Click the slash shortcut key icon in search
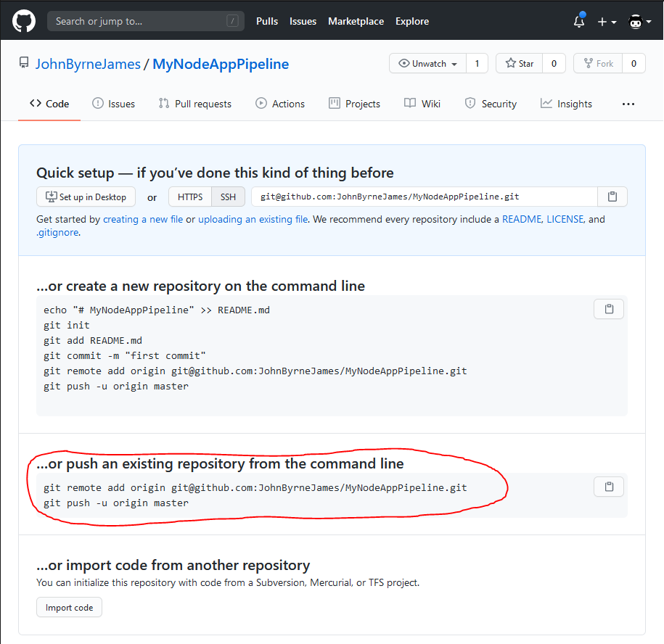664x644 pixels. (232, 21)
